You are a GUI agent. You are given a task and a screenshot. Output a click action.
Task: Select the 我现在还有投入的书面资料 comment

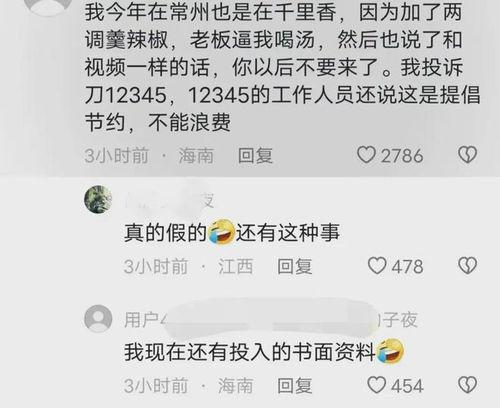264,352
